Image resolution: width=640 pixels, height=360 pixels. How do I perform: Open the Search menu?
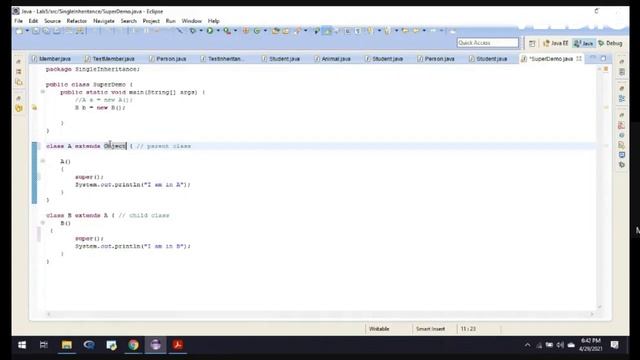[129, 21]
